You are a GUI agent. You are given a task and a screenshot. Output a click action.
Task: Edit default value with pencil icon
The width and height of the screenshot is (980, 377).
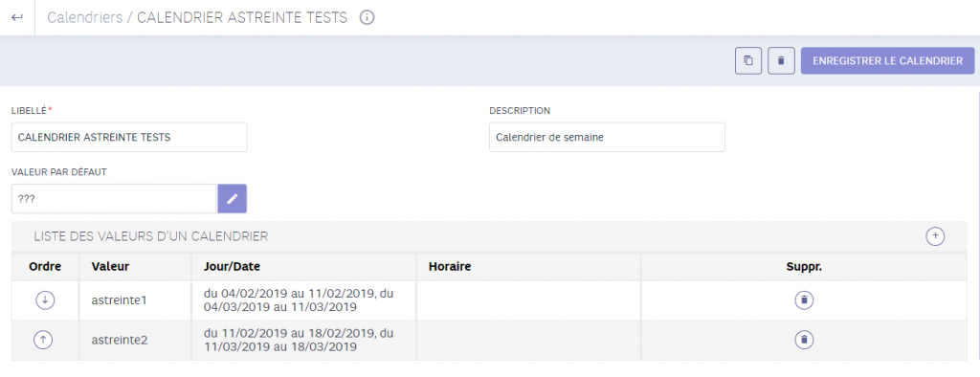tap(232, 199)
